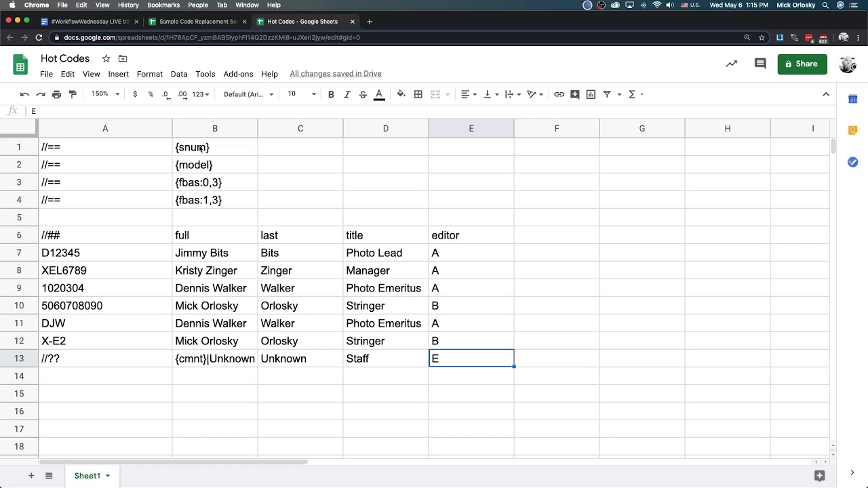Open Spotlight search in menu bar
Screen dimensions: 868x488
pyautogui.click(x=825, y=5)
